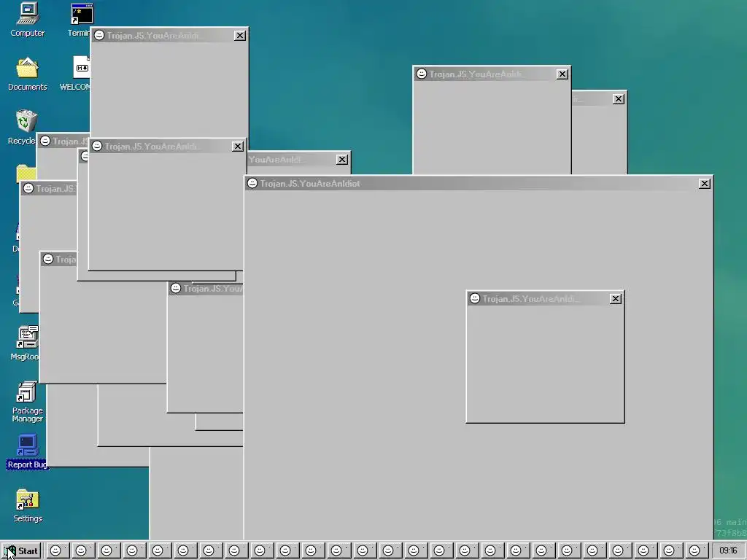This screenshot has width=747, height=560.
Task: Select the Report Bug desktop icon
Action: coord(27,451)
